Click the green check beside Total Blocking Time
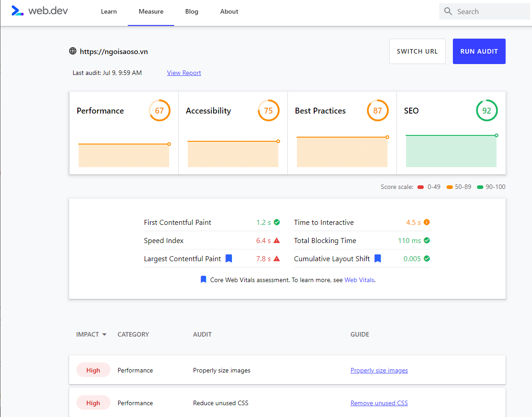 (426, 240)
